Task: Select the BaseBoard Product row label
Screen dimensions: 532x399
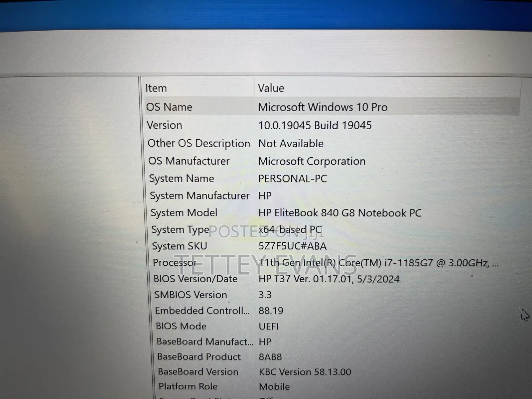Action: coord(199,357)
